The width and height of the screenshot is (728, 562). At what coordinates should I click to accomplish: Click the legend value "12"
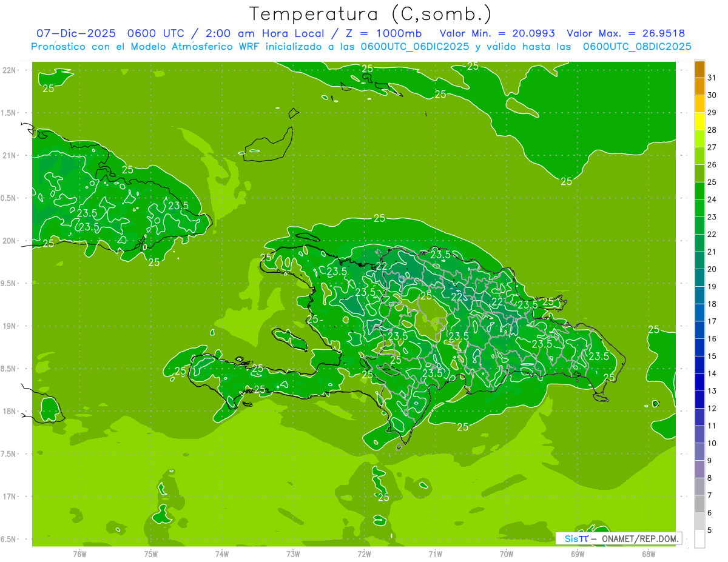pyautogui.click(x=712, y=408)
